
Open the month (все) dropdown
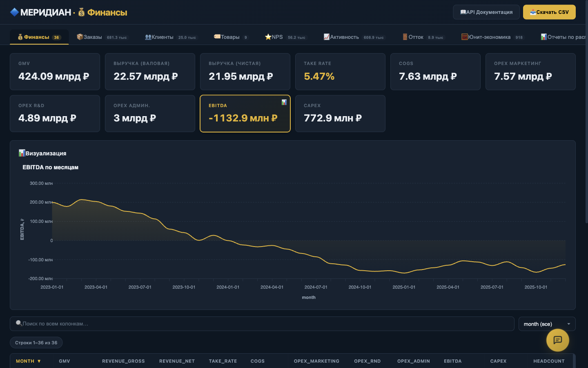pyautogui.click(x=547, y=324)
